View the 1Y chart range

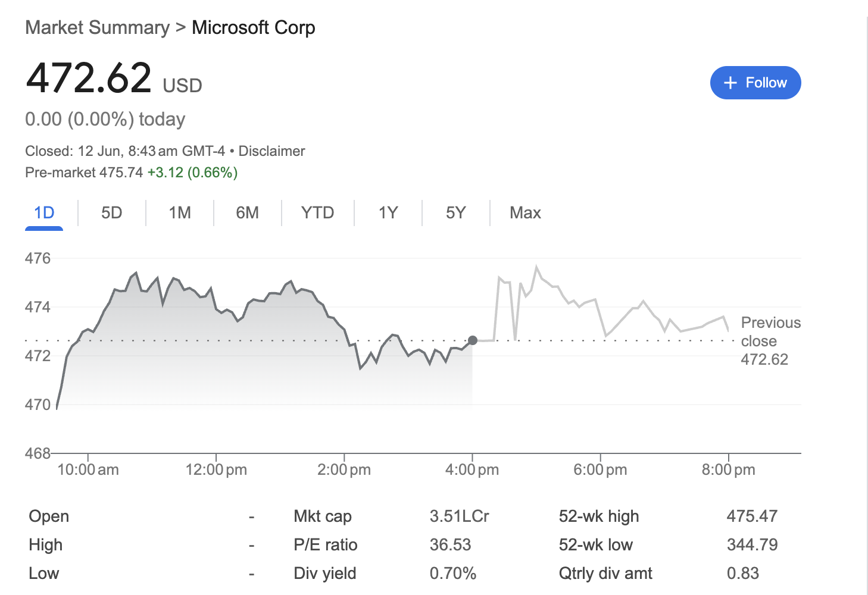pyautogui.click(x=388, y=212)
